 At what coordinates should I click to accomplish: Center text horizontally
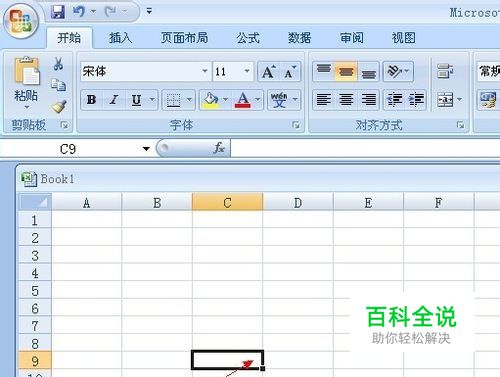346,99
